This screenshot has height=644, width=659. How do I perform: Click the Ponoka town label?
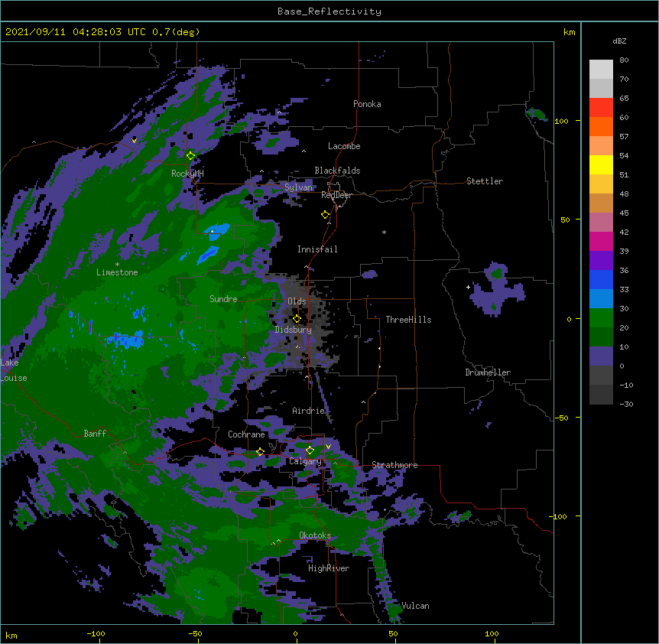(x=367, y=104)
